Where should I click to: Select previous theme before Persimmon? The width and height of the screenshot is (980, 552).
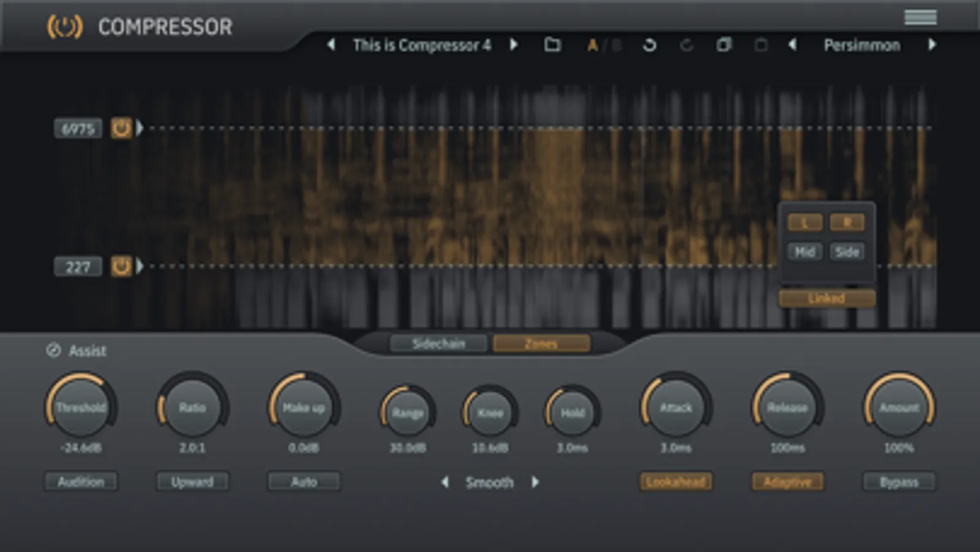click(792, 45)
